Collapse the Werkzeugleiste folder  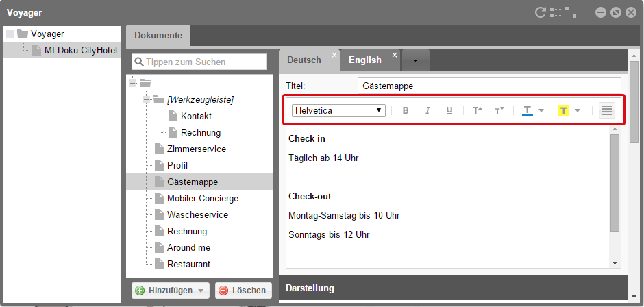click(146, 100)
